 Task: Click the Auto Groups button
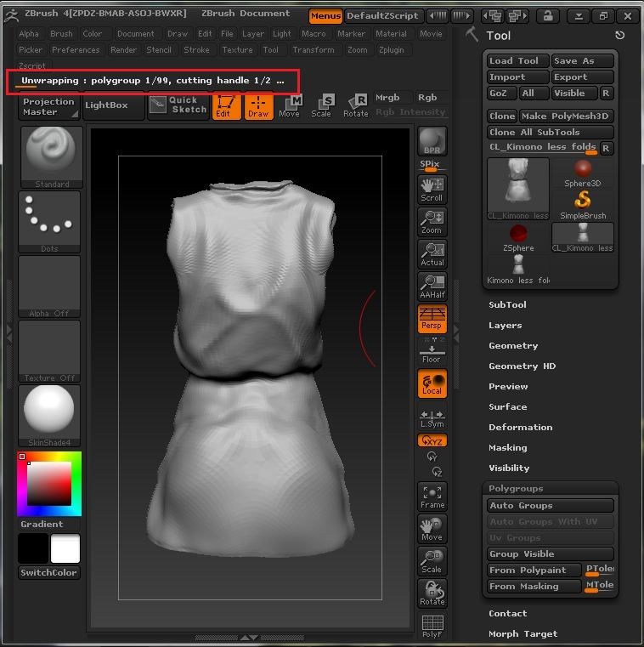(x=550, y=505)
